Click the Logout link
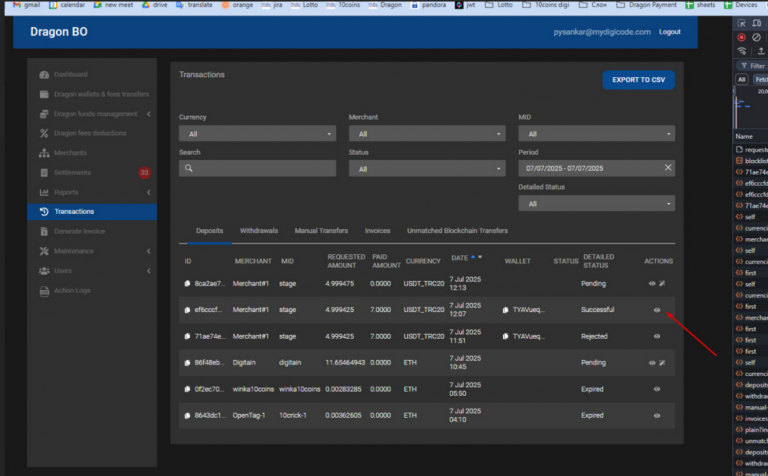This screenshot has height=476, width=768. pyautogui.click(x=670, y=32)
